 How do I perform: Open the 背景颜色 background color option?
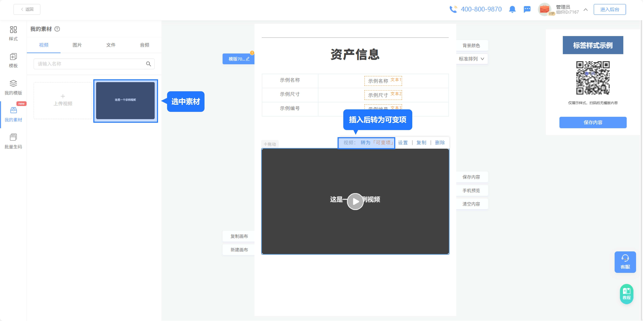tap(471, 45)
